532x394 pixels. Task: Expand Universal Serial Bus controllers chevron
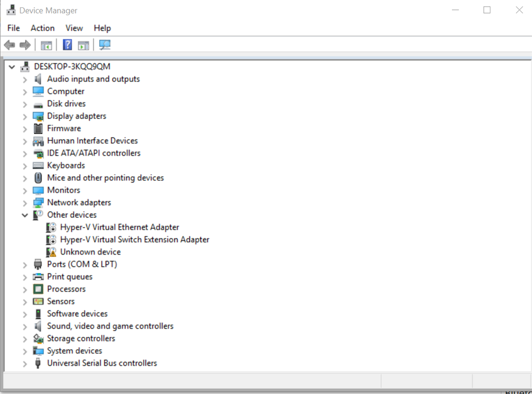25,364
